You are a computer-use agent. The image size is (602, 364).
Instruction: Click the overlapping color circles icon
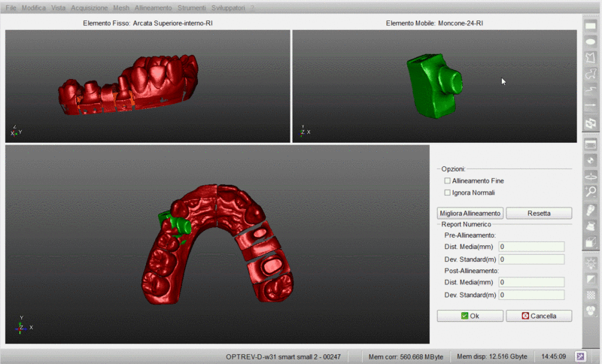[x=591, y=311]
